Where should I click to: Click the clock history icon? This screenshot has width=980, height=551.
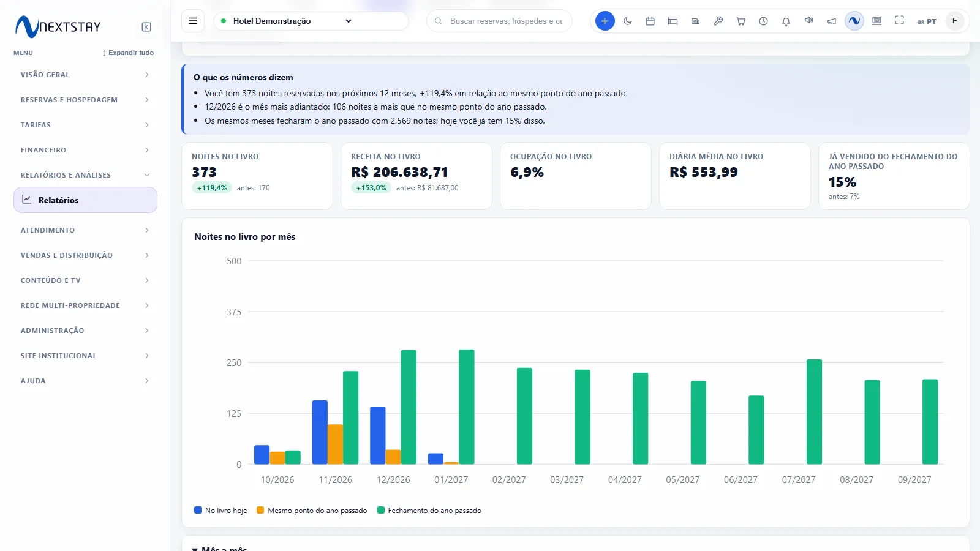[763, 21]
